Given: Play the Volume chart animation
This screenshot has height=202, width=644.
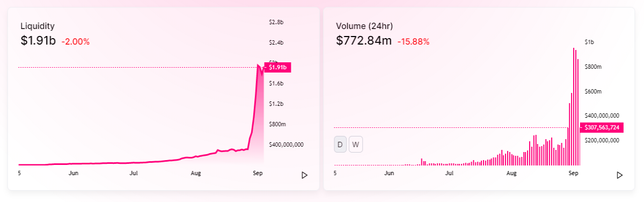Looking at the screenshot, I should [x=620, y=175].
